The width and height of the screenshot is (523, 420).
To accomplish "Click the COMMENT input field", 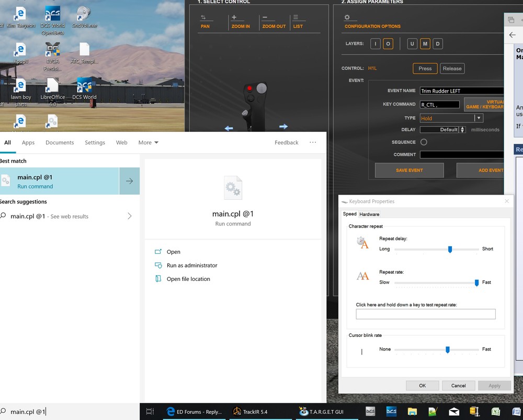I will click(x=462, y=154).
